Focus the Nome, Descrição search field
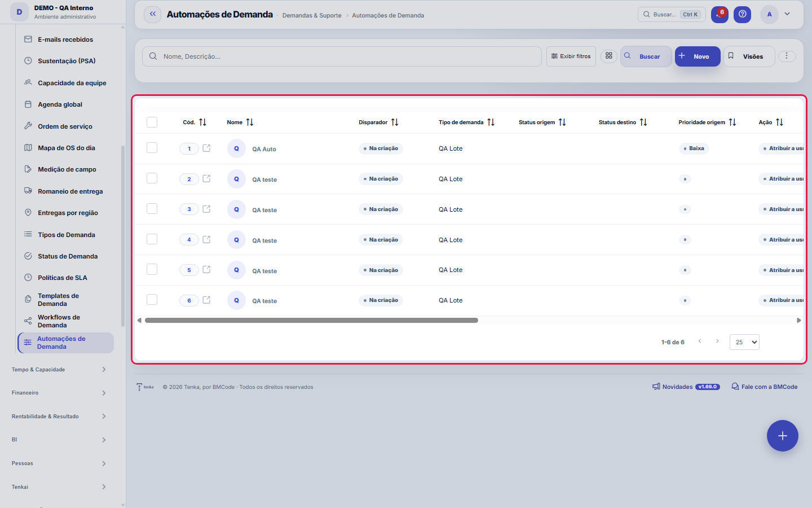 342,56
